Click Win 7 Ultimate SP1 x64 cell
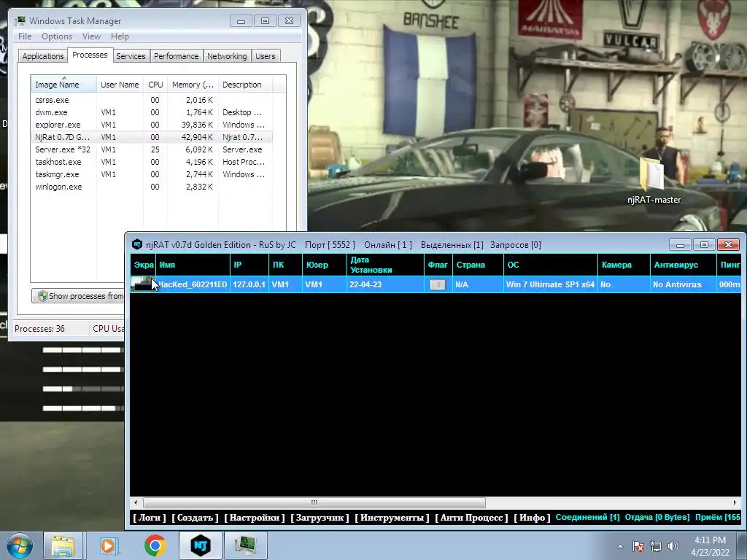747x560 pixels. click(x=550, y=284)
